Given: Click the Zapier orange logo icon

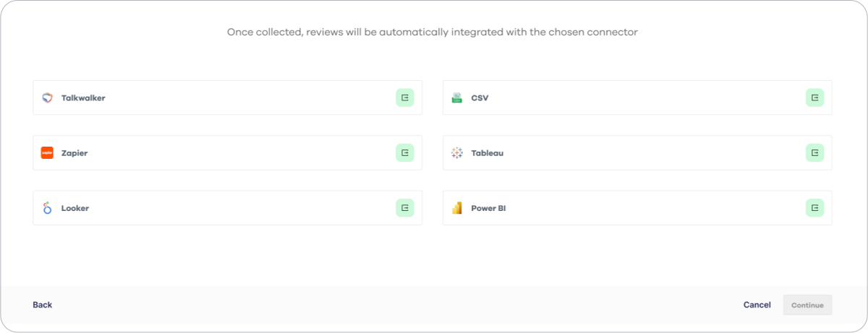Looking at the screenshot, I should click(x=47, y=153).
